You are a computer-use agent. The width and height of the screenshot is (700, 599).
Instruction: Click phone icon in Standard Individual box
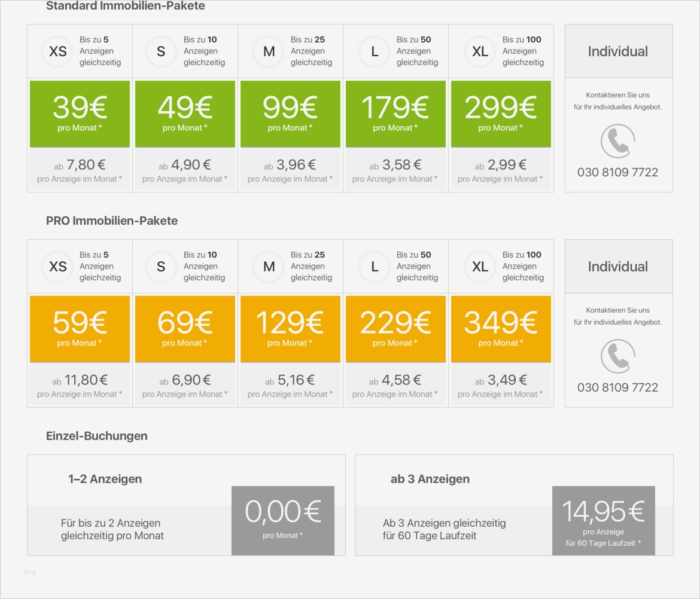pyautogui.click(x=618, y=142)
